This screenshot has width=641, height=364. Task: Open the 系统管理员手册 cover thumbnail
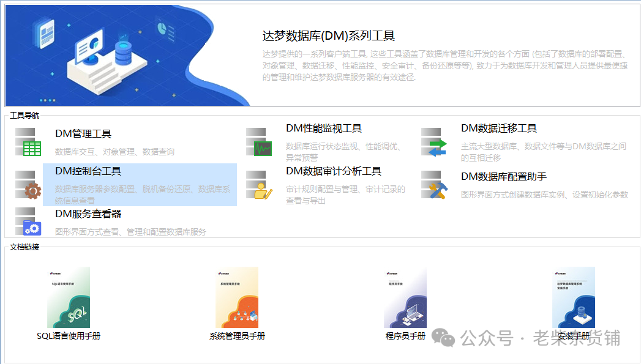click(x=237, y=297)
